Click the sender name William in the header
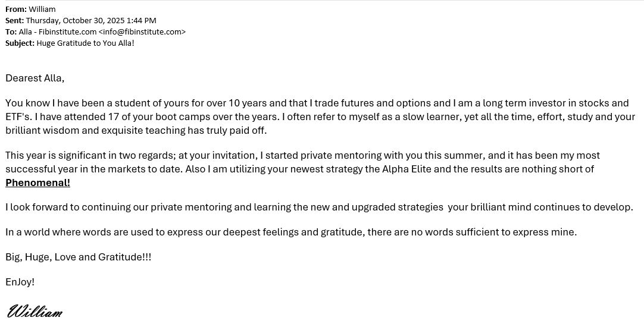Image resolution: width=644 pixels, height=327 pixels. click(42, 10)
